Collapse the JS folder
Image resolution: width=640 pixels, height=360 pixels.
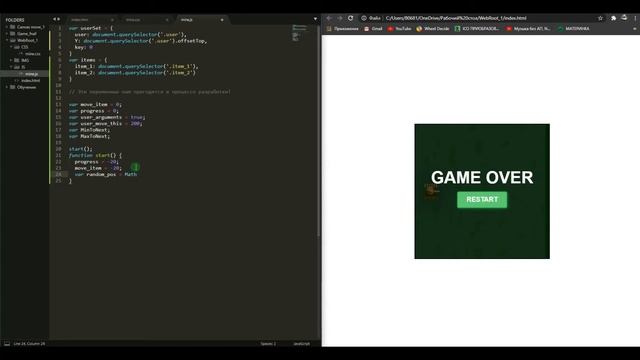click(11, 67)
